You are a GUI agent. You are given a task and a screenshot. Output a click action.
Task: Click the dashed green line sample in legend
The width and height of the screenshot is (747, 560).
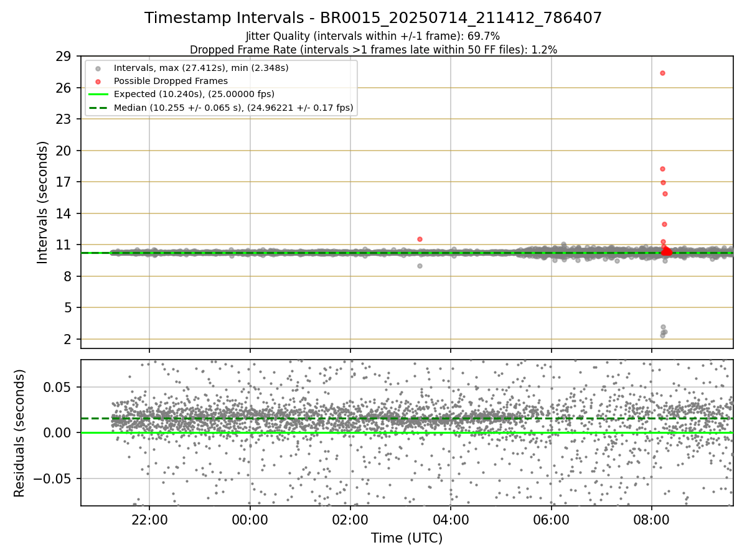[x=98, y=108]
